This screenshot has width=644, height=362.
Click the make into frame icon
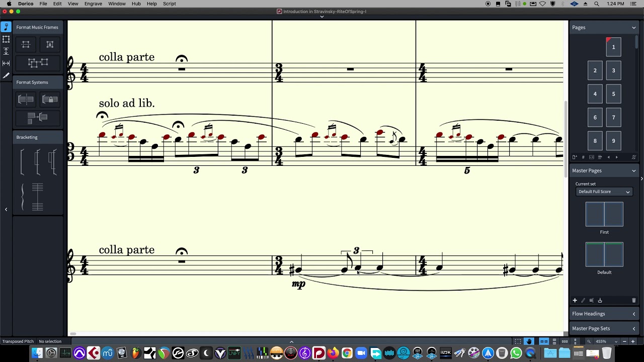[38, 63]
